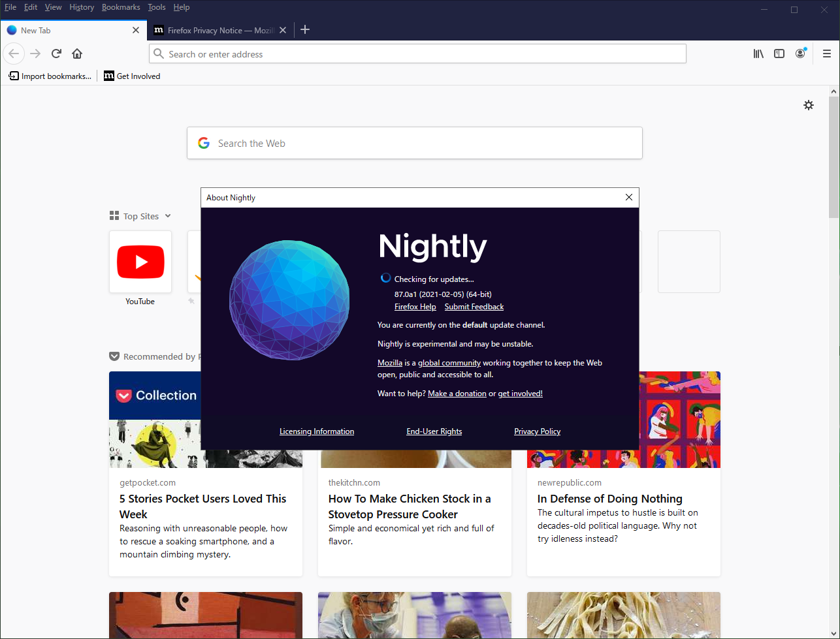The width and height of the screenshot is (840, 639).
Task: Switch to Firefox Privacy Notice tab
Action: (x=219, y=30)
